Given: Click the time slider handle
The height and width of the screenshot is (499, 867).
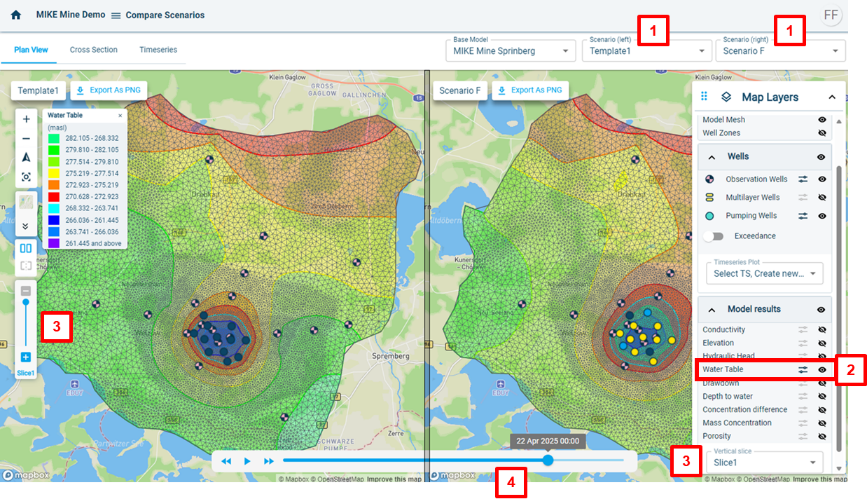Looking at the screenshot, I should 548,461.
